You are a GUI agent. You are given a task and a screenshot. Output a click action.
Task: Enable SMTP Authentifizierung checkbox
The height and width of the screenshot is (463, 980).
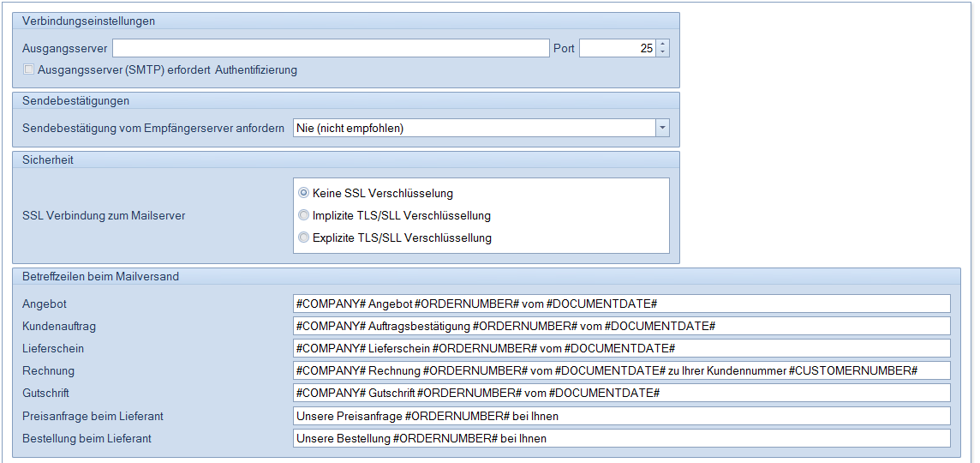pyautogui.click(x=29, y=70)
